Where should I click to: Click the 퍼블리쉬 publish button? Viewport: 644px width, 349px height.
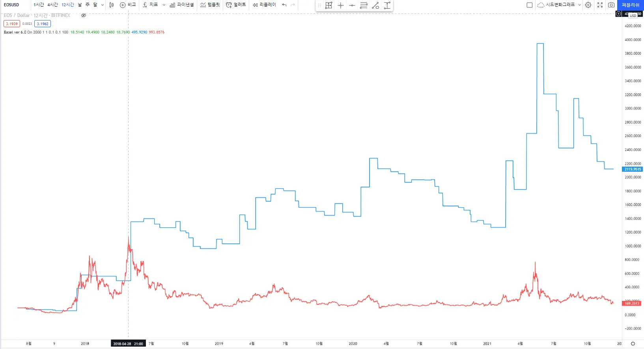630,5
